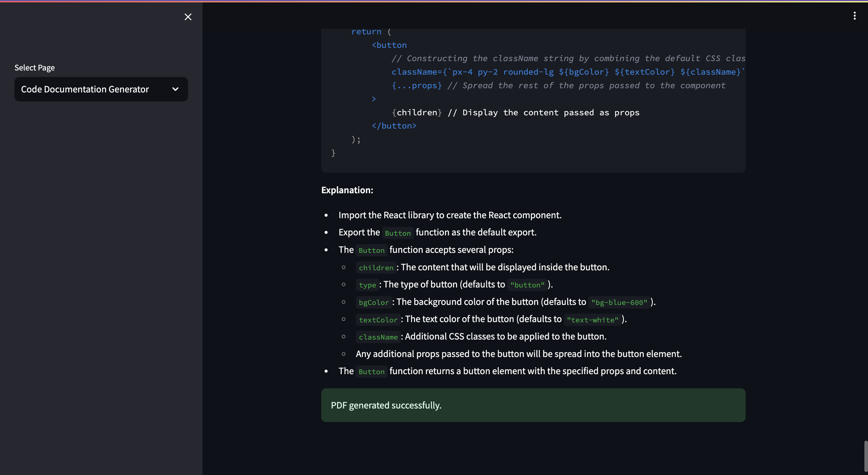Screen dimensions: 868x475
Task: Open the Select Page dropdown
Action: tap(101, 89)
